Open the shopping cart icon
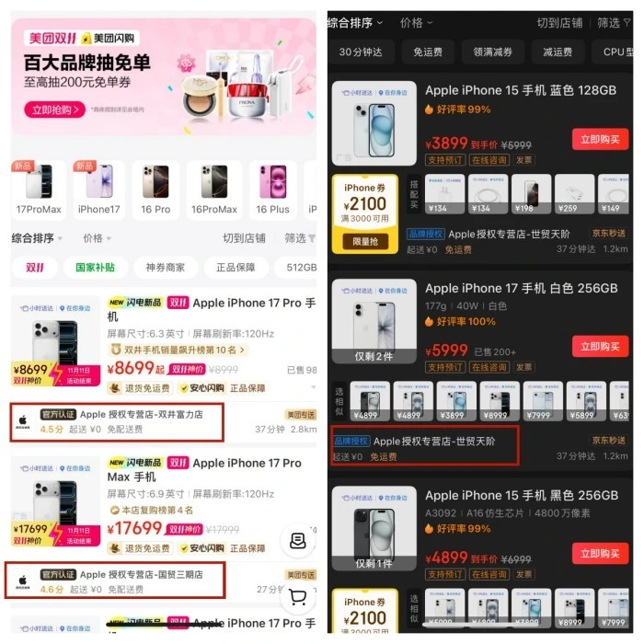Screen dimensions: 644x644 tap(297, 597)
